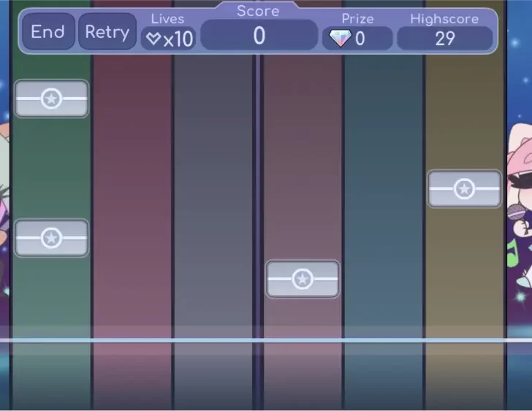
Task: Click the Highscore value 29
Action: point(444,39)
